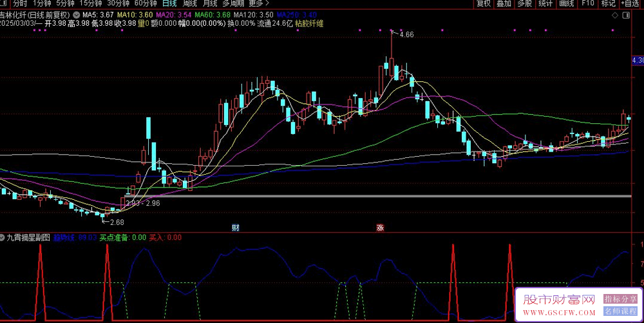Open the 多股 multi-stock view

coord(524,3)
